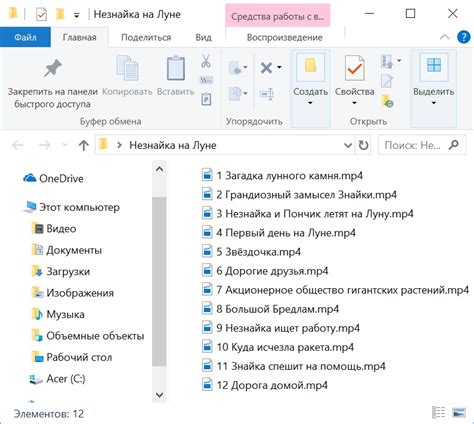
Task: Click the Copy to icon in Упорядочить
Action: 235,93
